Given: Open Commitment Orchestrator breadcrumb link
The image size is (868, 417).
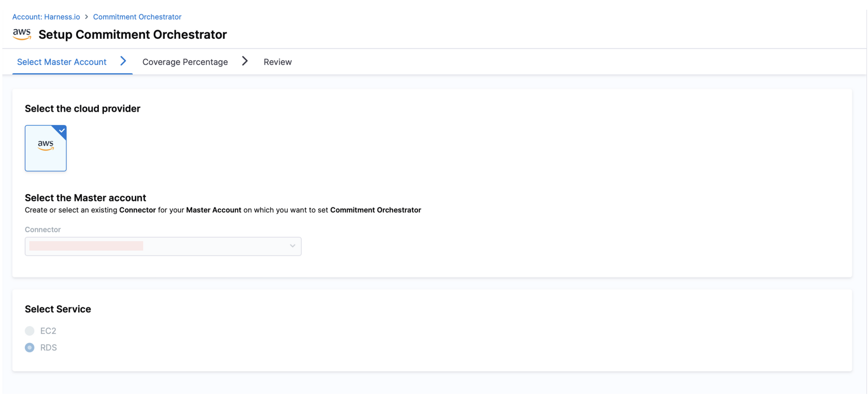Looking at the screenshot, I should [x=137, y=17].
